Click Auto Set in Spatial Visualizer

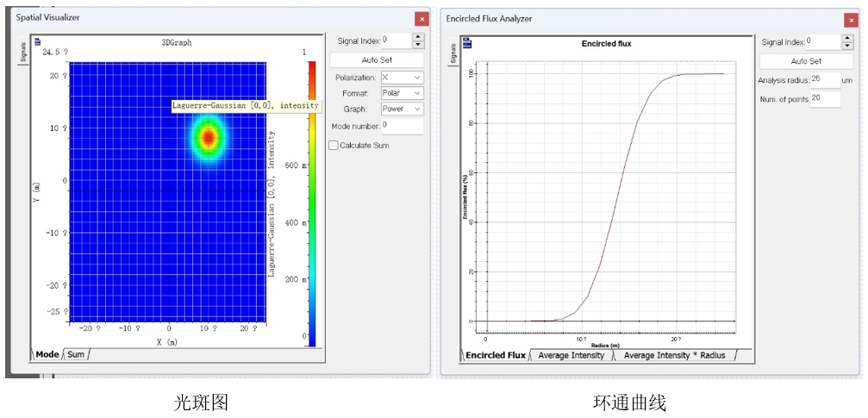coord(377,59)
